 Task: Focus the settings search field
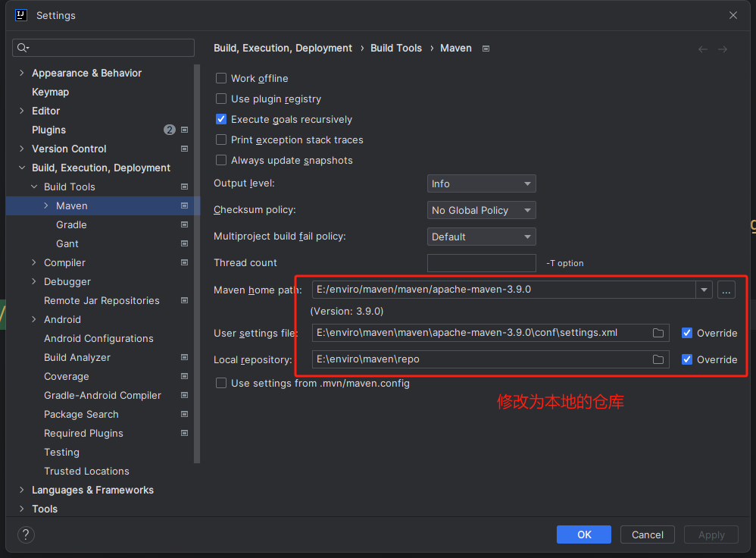pyautogui.click(x=103, y=47)
